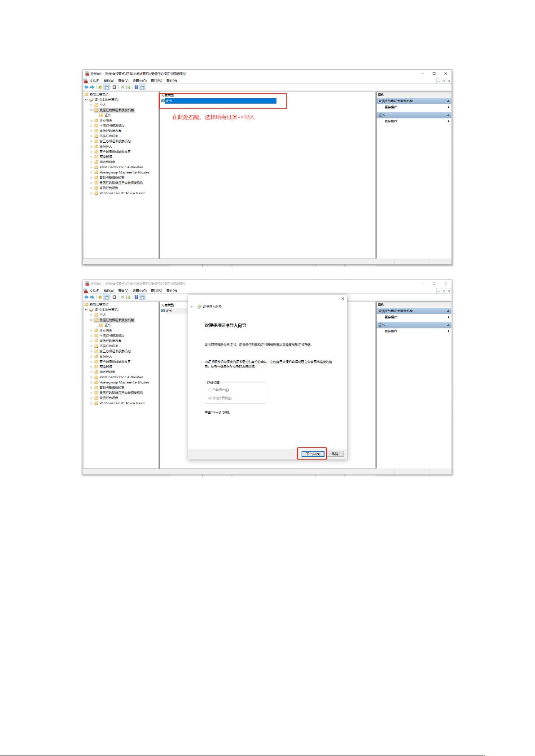This screenshot has height=756, width=535.
Task: Select Homegroup Machine Certificates in the top window tree
Action: [x=124, y=172]
